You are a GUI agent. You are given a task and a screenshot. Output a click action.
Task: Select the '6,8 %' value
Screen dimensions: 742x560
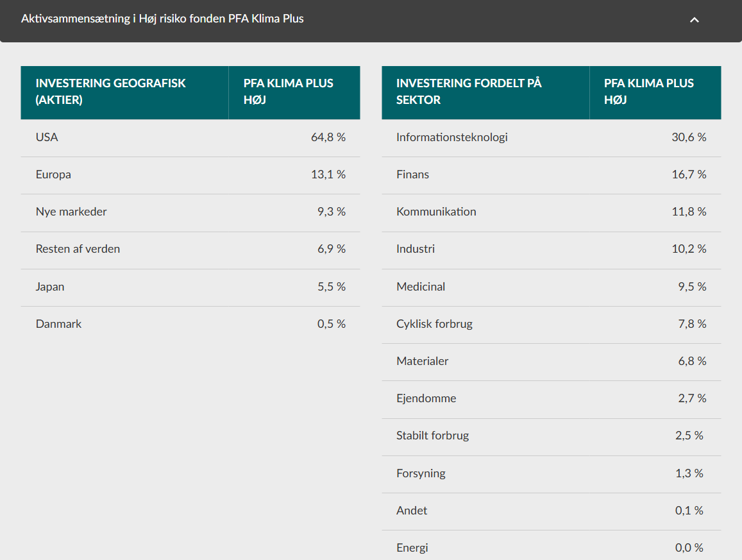[693, 361]
